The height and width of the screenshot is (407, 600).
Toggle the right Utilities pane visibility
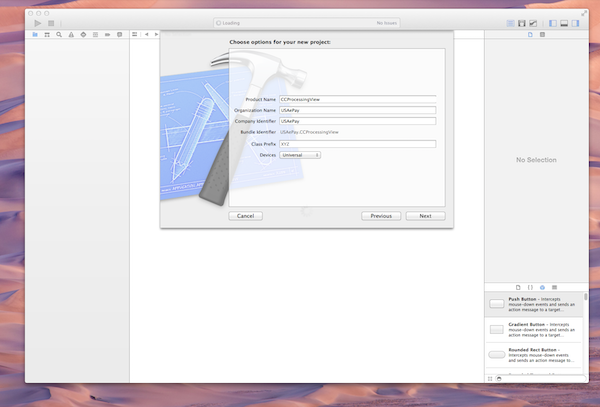pyautogui.click(x=577, y=22)
